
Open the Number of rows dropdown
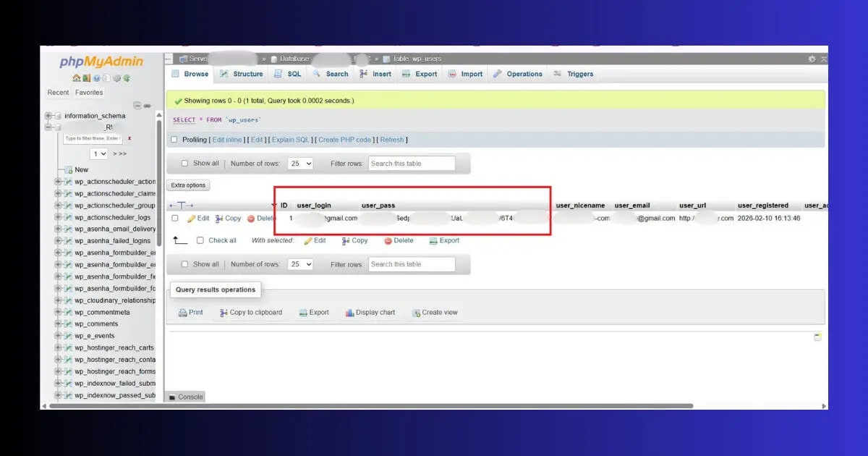click(300, 163)
